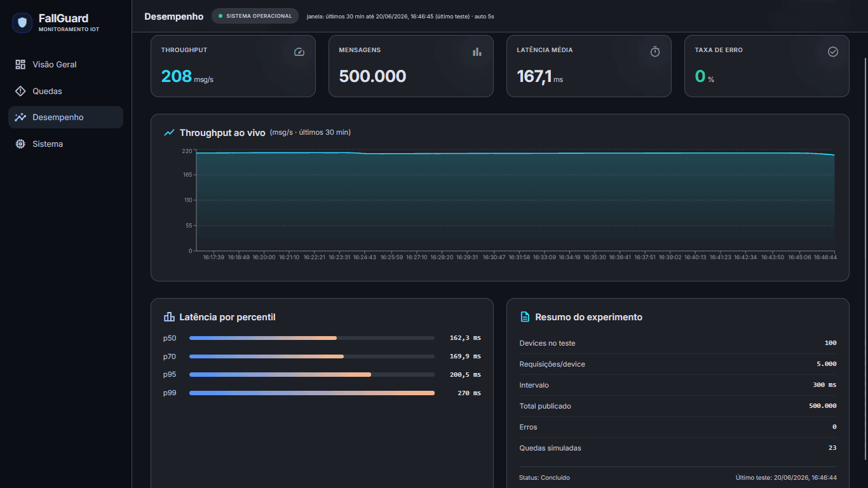Screen dimensions: 868x488
Task: Click the p70 latency bar
Action: pos(312,356)
